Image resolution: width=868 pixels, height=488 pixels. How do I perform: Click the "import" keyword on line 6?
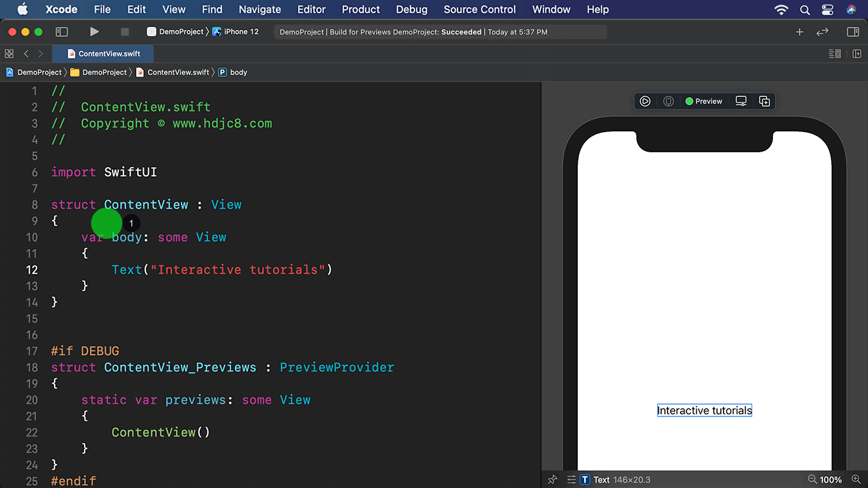pos(74,172)
